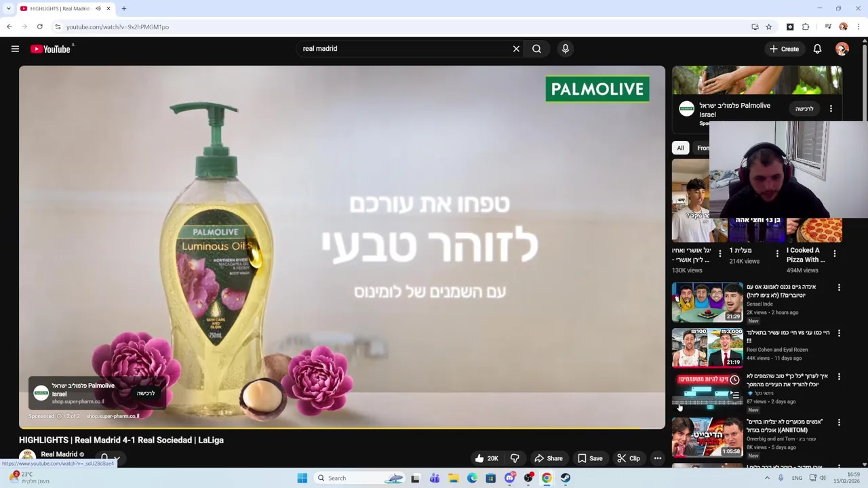Open File Explorer from the taskbar
The width and height of the screenshot is (868, 488).
[x=453, y=478]
